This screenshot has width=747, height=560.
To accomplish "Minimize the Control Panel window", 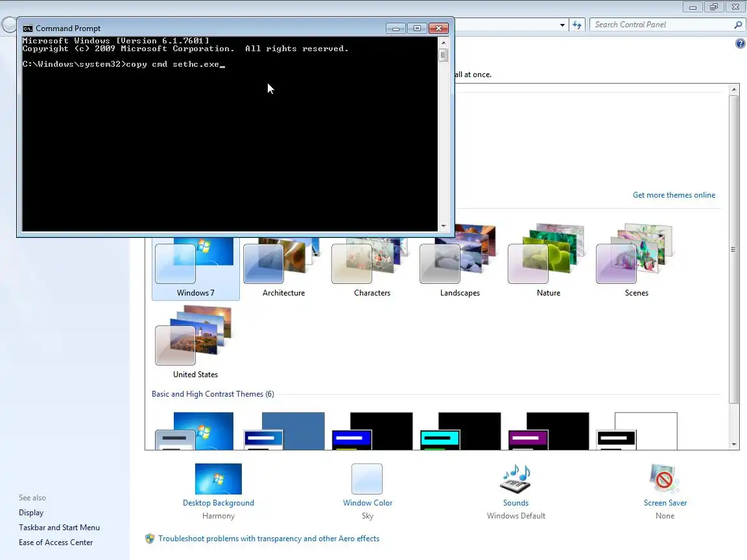I will (x=693, y=7).
